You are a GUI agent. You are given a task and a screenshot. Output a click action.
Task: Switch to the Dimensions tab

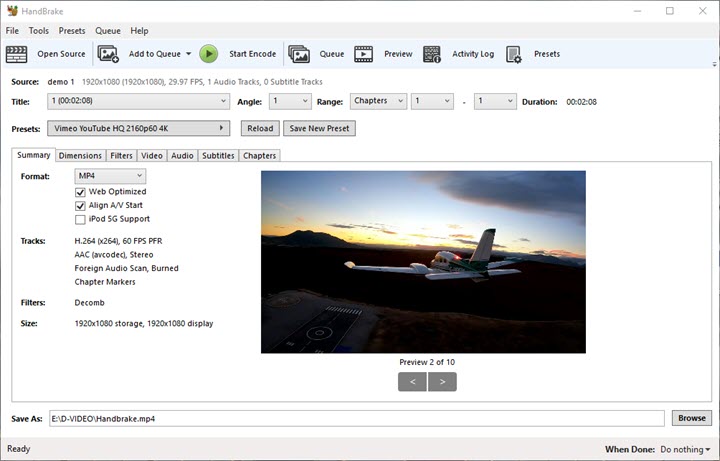click(x=80, y=155)
